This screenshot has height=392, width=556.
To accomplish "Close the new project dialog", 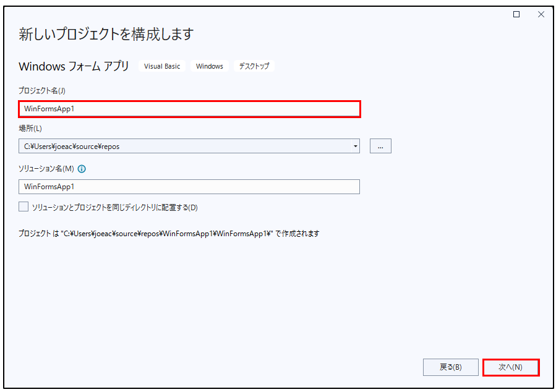I will [x=541, y=14].
